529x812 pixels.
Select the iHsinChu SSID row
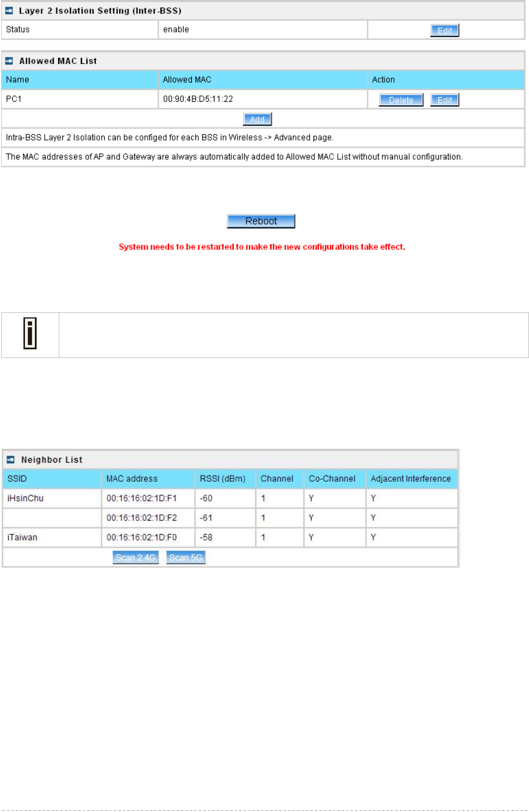click(230, 498)
